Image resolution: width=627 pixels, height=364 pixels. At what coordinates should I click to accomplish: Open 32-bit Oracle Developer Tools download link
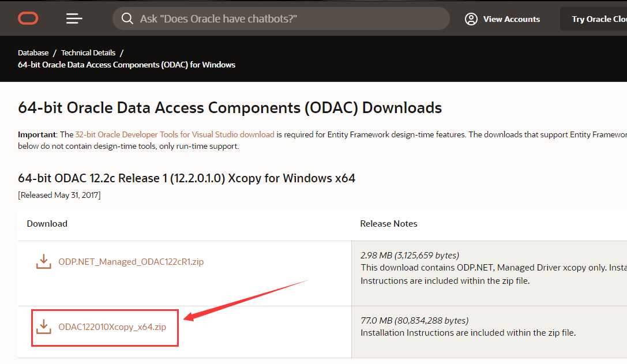pyautogui.click(x=175, y=134)
